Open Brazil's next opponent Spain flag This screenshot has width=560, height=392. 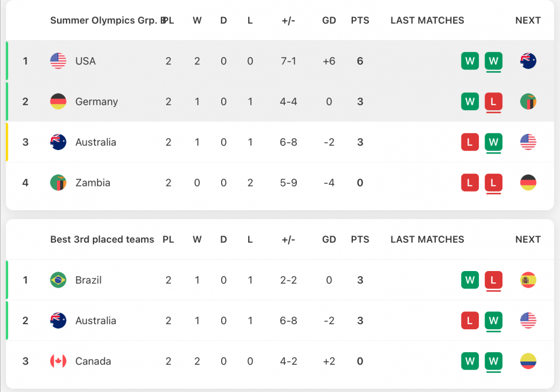(528, 280)
